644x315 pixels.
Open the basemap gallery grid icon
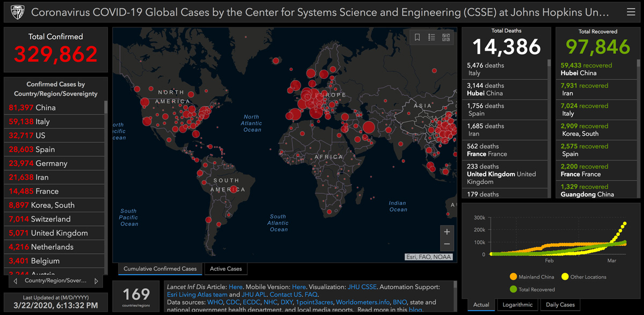(446, 37)
